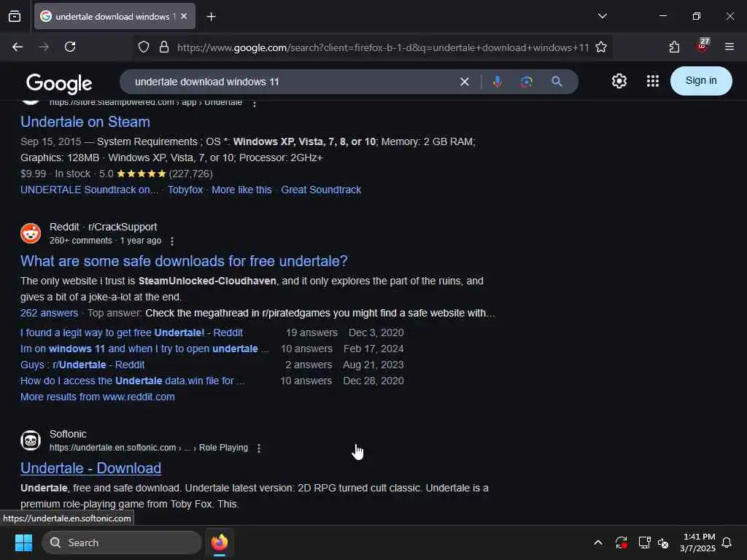Clear the Google search box text
This screenshot has height=560, width=747.
pos(465,82)
